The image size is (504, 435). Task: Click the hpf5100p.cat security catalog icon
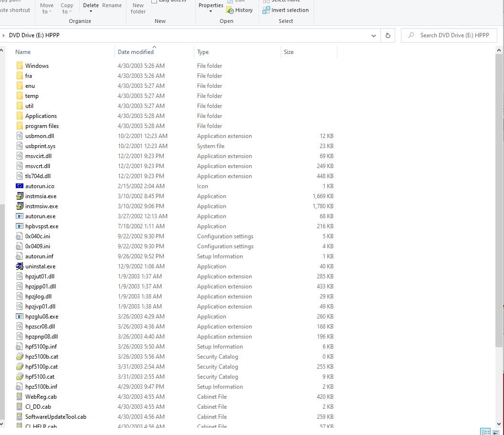click(20, 367)
